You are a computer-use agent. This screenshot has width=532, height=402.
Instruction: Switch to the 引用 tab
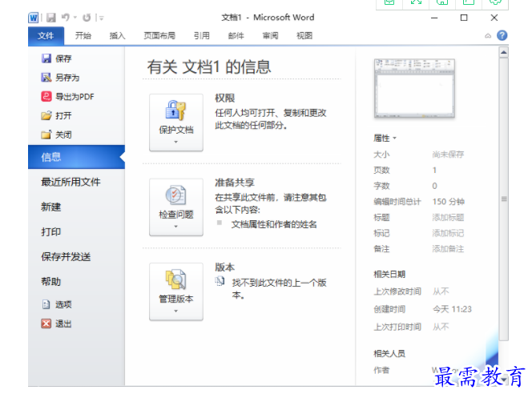click(x=202, y=36)
